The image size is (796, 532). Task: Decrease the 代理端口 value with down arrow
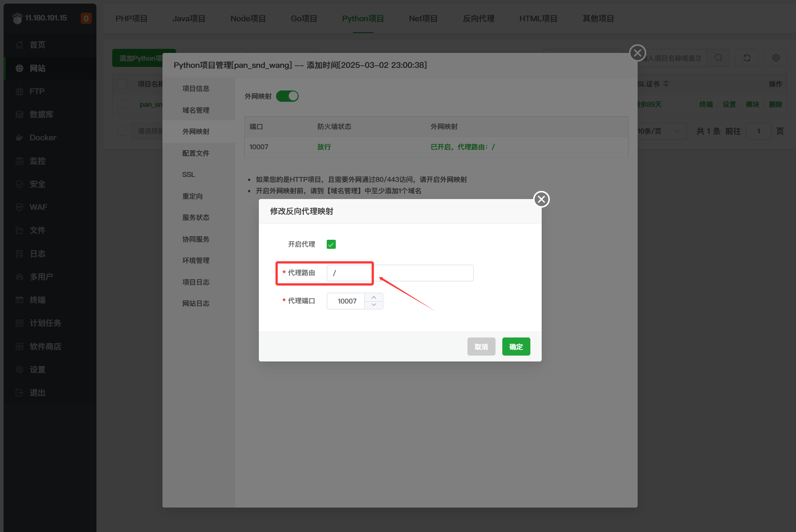374,305
